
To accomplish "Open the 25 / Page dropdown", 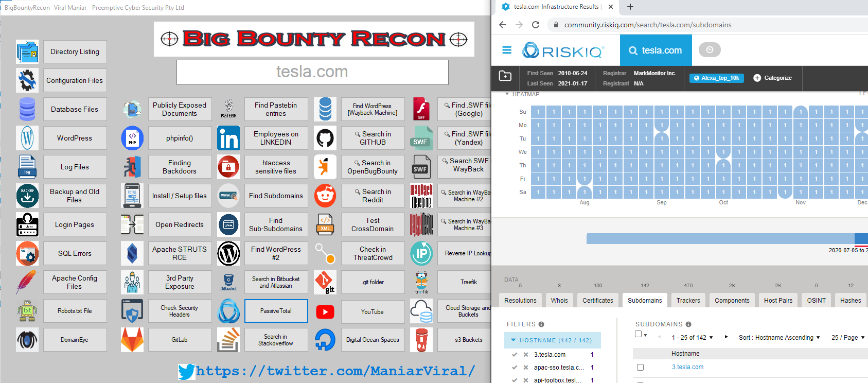I will [x=848, y=338].
